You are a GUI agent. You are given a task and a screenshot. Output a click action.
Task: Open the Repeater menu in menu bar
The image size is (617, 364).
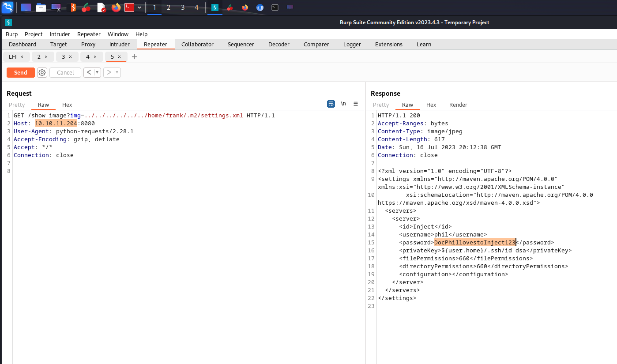pos(89,34)
